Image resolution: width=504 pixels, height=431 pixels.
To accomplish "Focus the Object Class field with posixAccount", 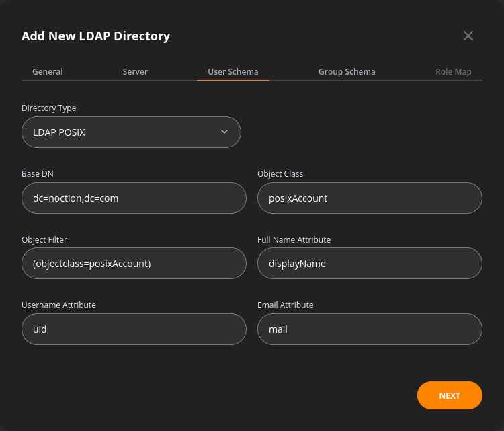I will pyautogui.click(x=370, y=198).
